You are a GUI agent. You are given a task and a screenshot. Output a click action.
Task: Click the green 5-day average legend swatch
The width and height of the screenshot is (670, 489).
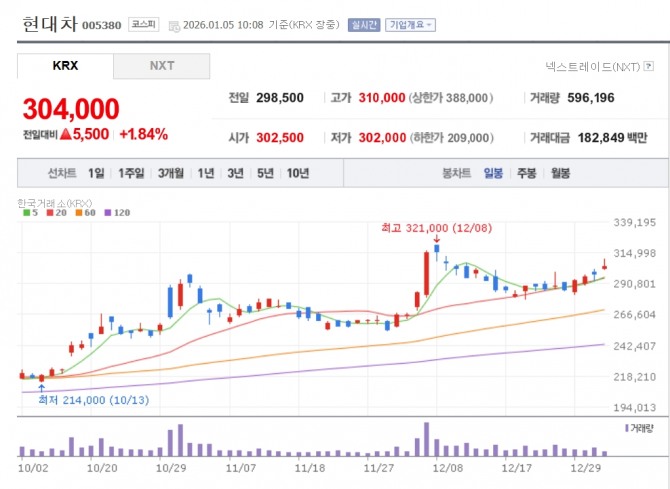[26, 213]
